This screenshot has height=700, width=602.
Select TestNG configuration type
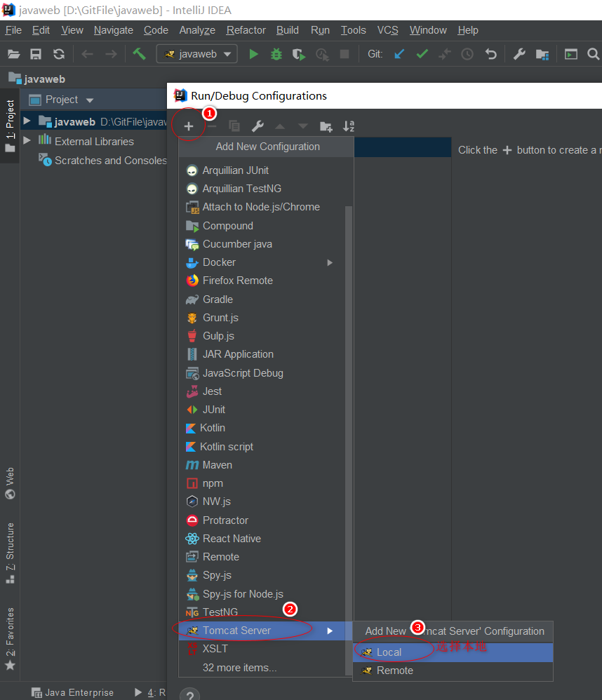click(x=262, y=612)
